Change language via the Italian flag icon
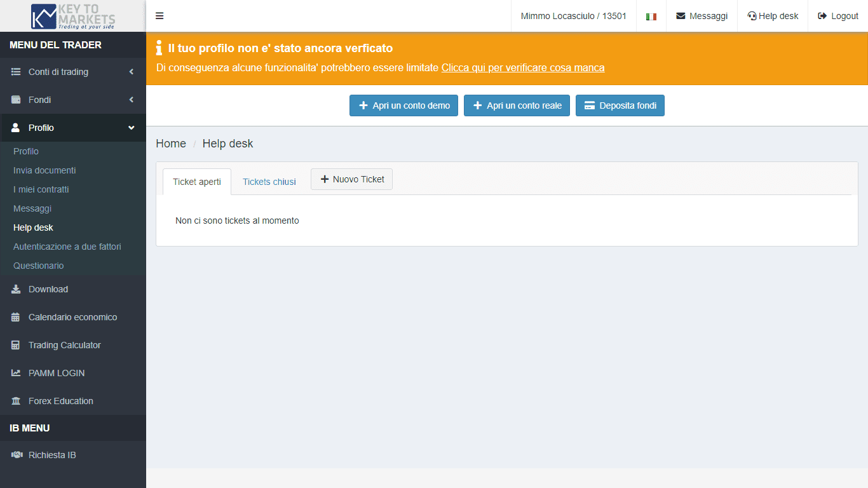 click(x=651, y=16)
